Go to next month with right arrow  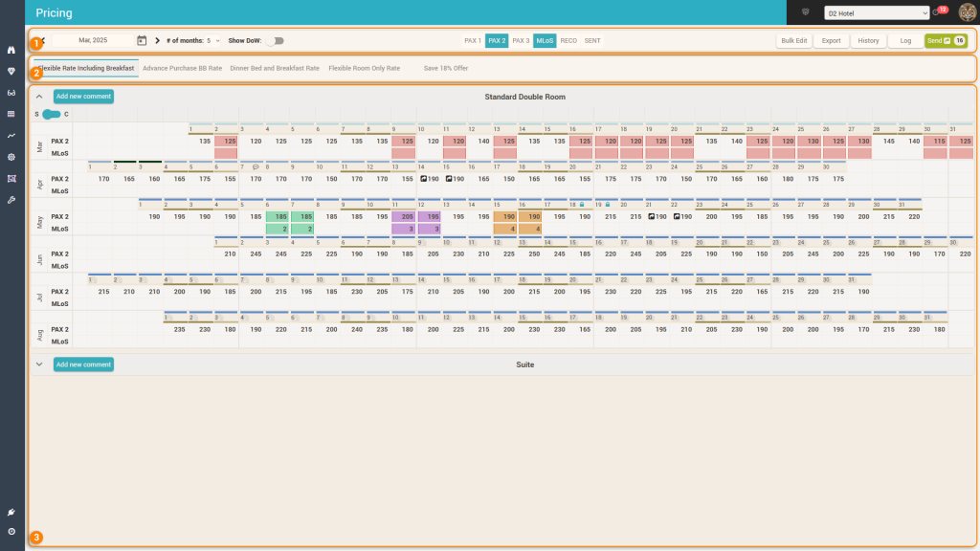pyautogui.click(x=158, y=40)
